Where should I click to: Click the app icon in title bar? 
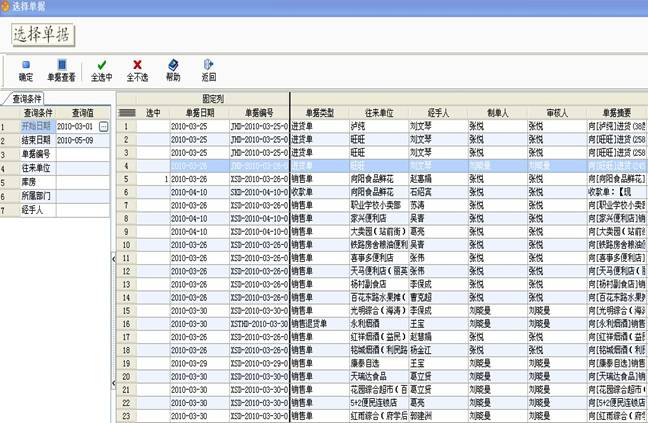(x=5, y=6)
